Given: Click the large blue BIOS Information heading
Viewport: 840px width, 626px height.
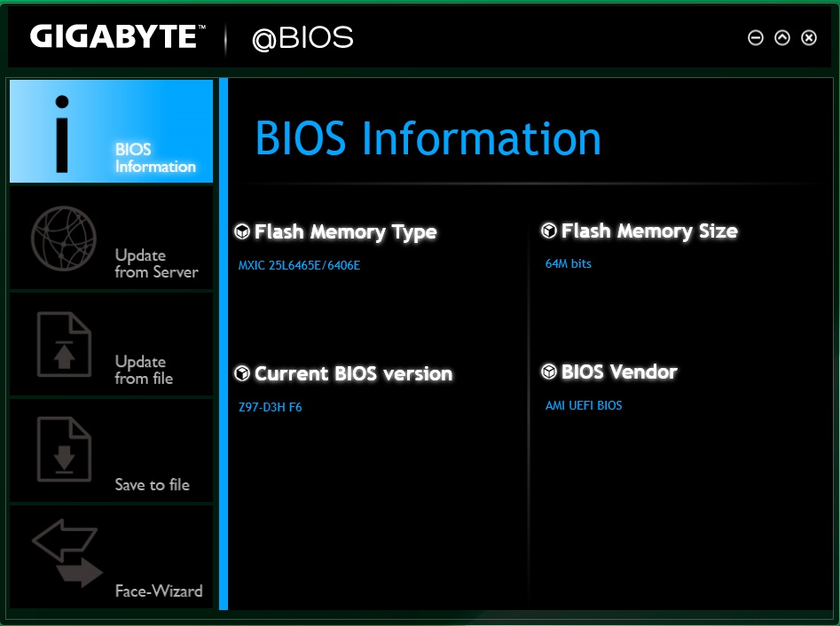Looking at the screenshot, I should (428, 138).
